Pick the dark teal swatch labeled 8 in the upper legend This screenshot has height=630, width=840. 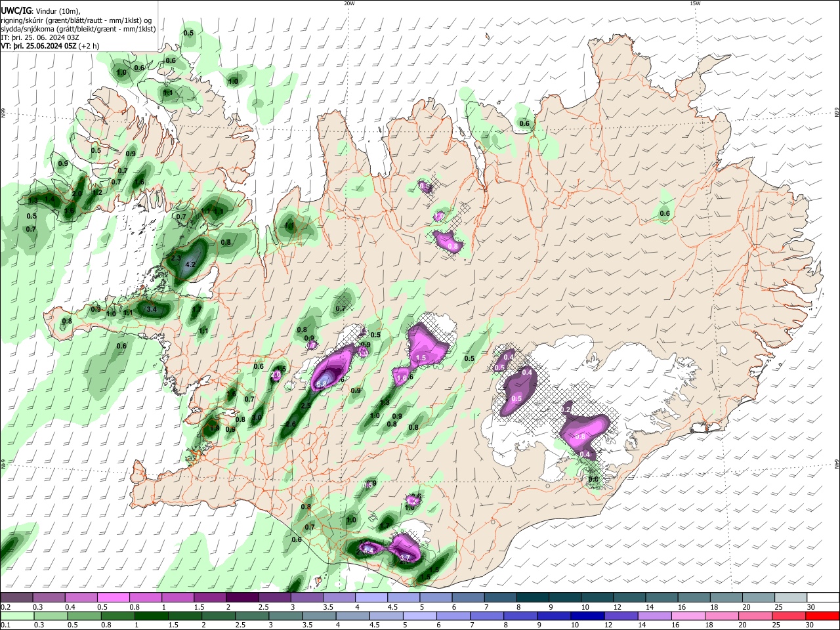533,598
